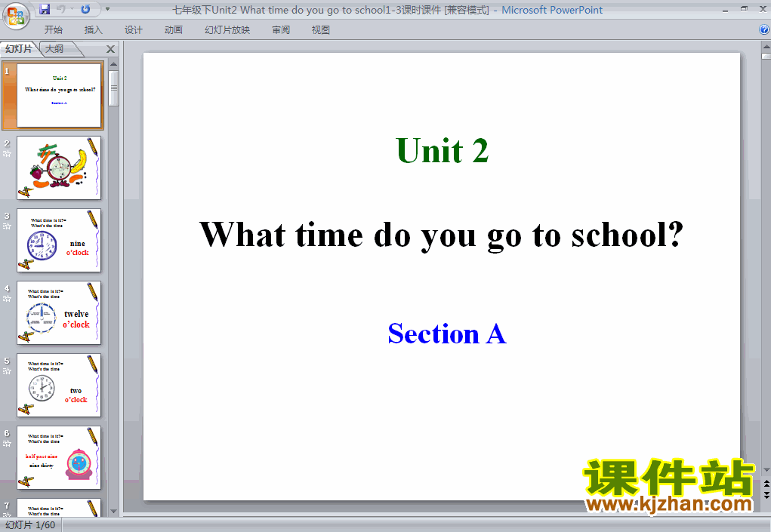This screenshot has width=771, height=532.
Task: Click thumbnail pane scroll down arrow
Action: 113,512
